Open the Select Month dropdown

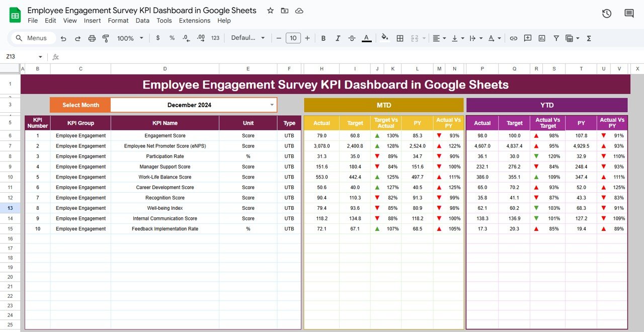[x=272, y=105]
